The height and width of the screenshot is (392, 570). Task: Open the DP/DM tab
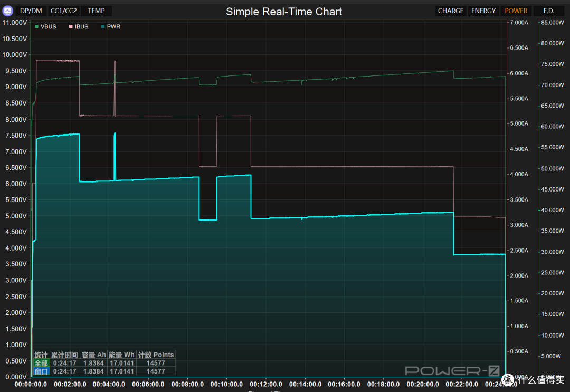[x=31, y=11]
